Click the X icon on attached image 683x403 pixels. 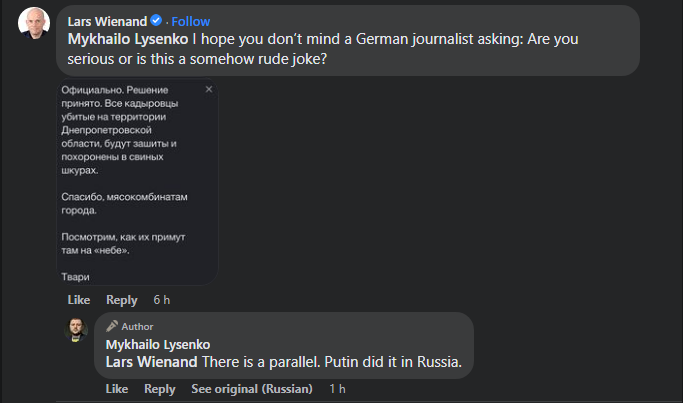click(209, 89)
